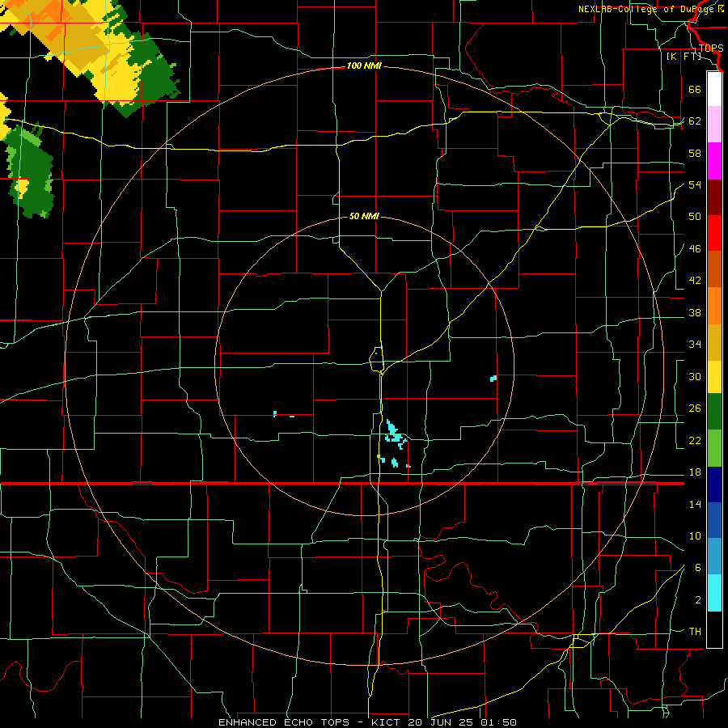Image resolution: width=728 pixels, height=728 pixels.
Task: Click the legend value '42'
Action: (695, 281)
